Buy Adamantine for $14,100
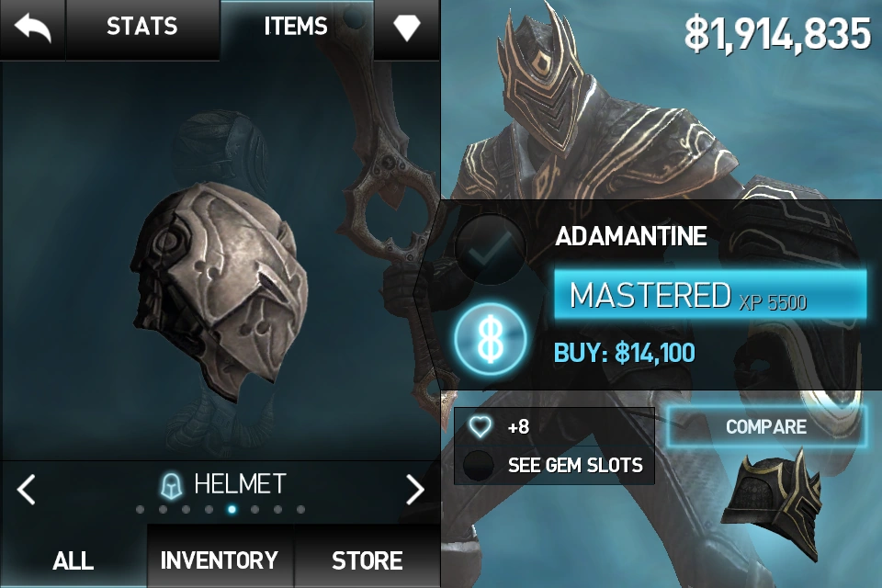Image resolution: width=882 pixels, height=588 pixels. (x=625, y=353)
